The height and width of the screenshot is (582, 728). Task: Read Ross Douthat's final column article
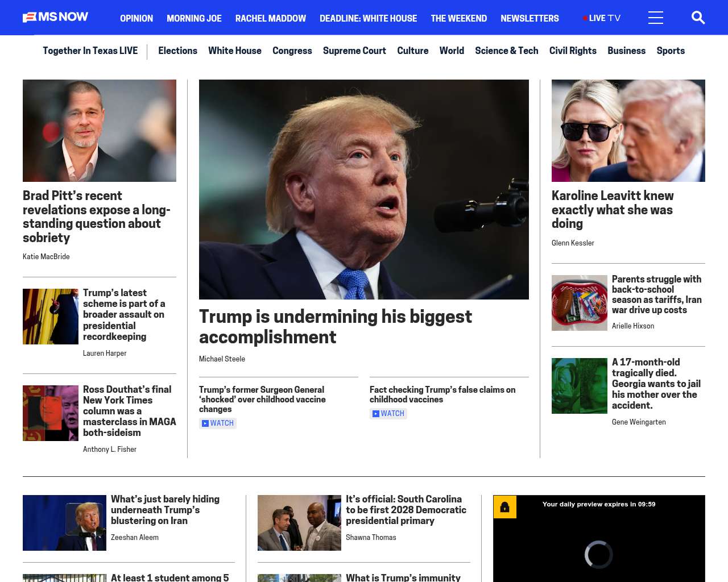[130, 411]
